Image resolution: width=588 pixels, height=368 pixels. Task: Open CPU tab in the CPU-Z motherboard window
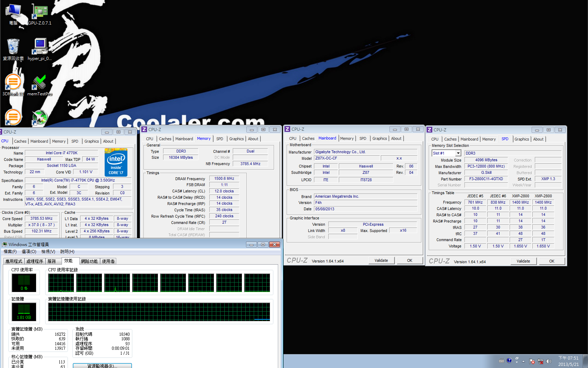[293, 138]
